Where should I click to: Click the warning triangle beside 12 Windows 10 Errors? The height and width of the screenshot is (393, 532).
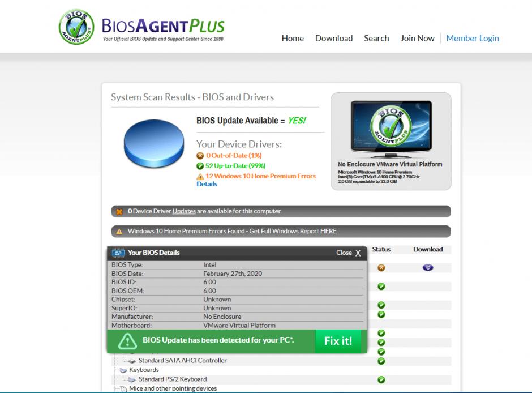200,177
